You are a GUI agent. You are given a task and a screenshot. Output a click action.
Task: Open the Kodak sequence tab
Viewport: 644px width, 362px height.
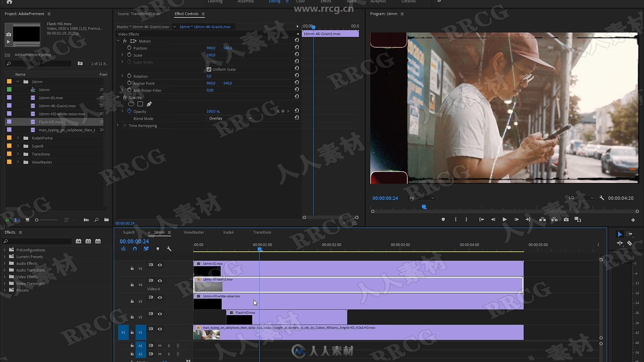[228, 232]
